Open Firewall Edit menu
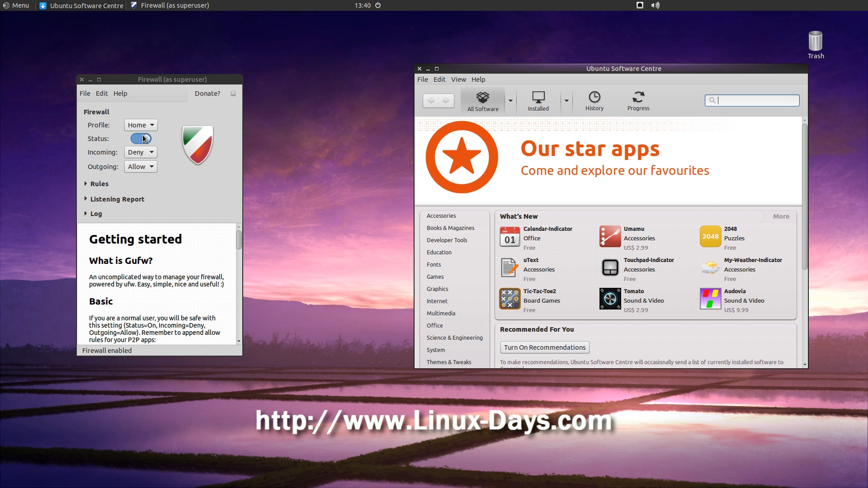The image size is (868, 488). [102, 94]
